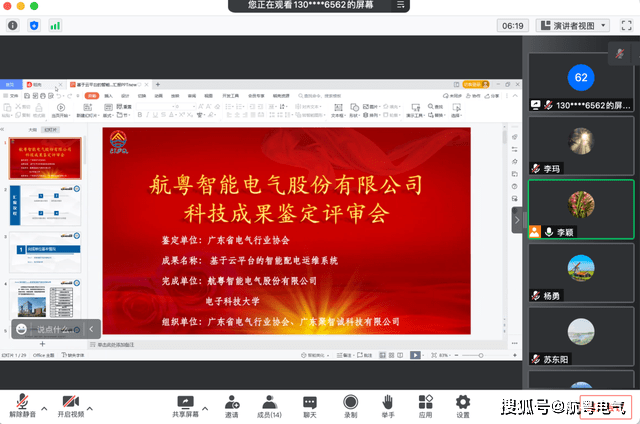Image resolution: width=640 pixels, height=424 pixels.
Task: Toggle 李玛's muted microphone icon
Action: [536, 168]
